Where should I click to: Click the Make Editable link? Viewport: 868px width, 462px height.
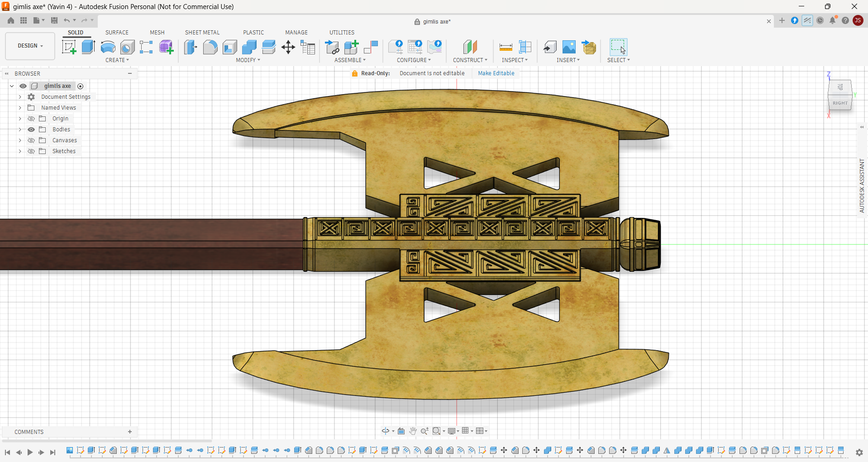(496, 73)
